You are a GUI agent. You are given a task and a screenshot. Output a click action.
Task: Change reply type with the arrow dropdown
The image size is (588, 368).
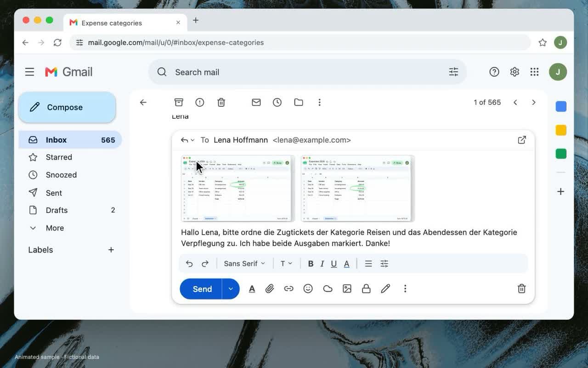coord(187,140)
